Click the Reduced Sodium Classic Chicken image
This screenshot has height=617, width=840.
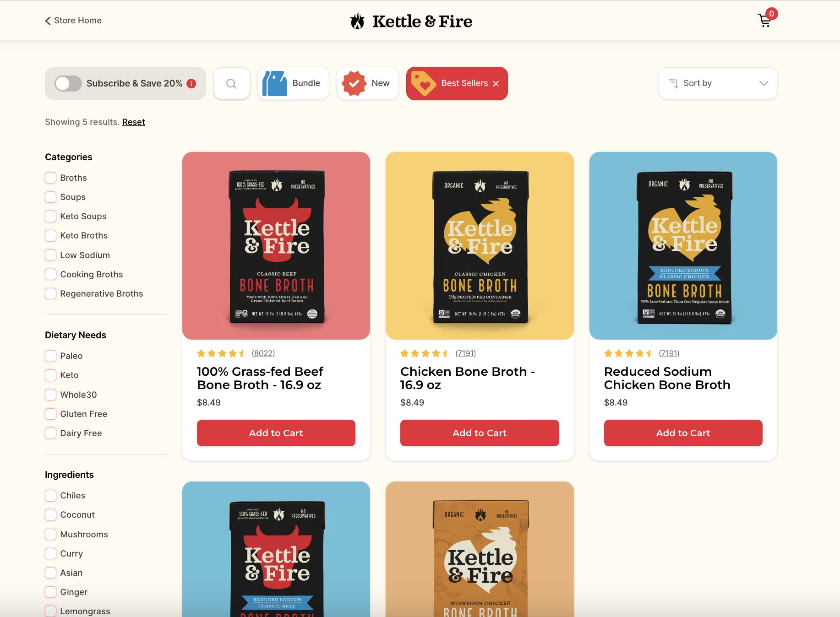[683, 246]
